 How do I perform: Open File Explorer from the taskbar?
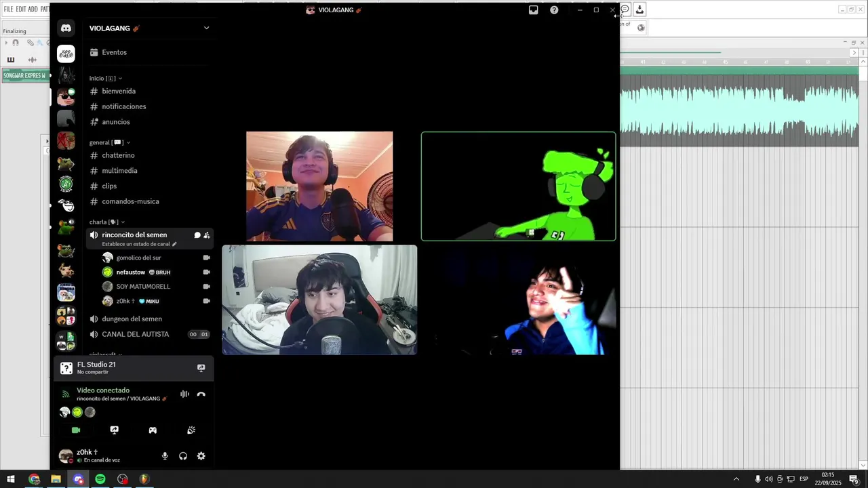coord(56,479)
